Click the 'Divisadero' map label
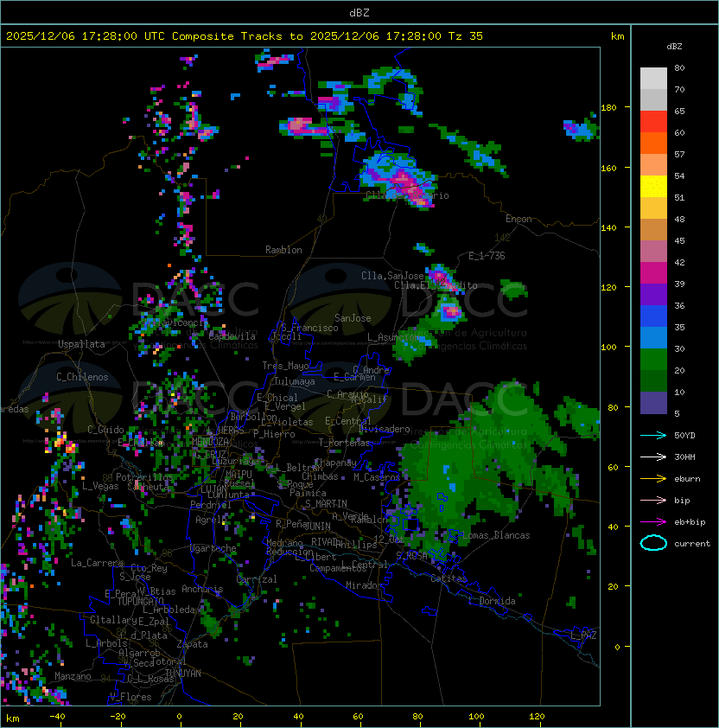The height and width of the screenshot is (728, 719). [385, 429]
